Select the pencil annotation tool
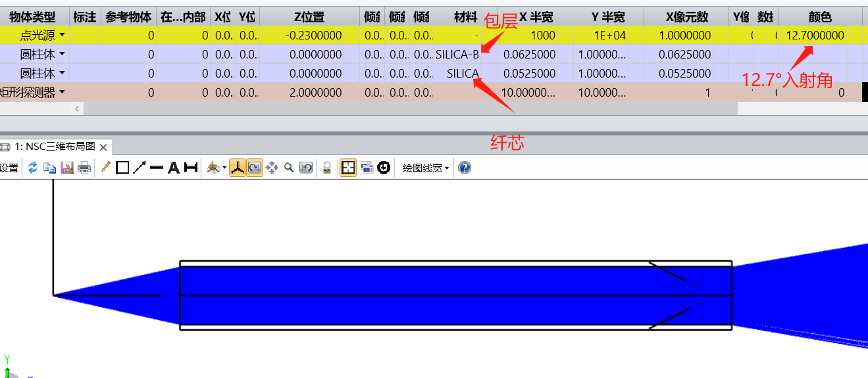 (x=105, y=168)
